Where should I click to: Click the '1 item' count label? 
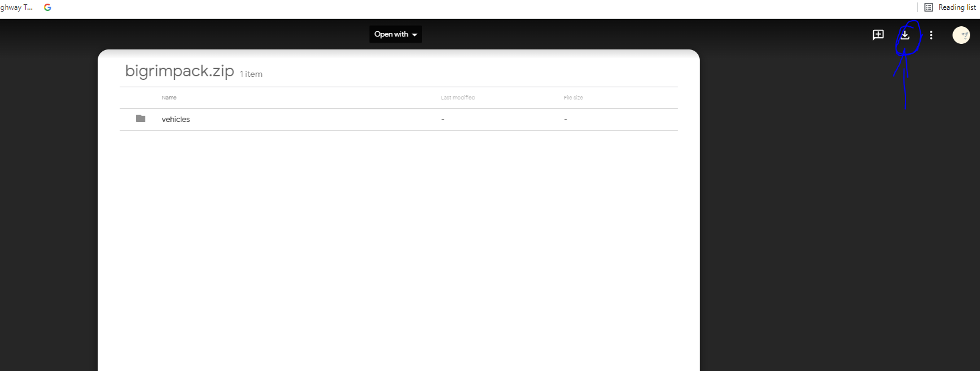[x=251, y=74]
